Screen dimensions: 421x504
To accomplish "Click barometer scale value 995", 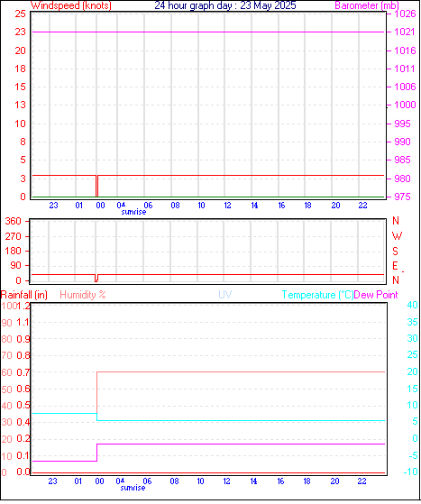I will 402,124.
